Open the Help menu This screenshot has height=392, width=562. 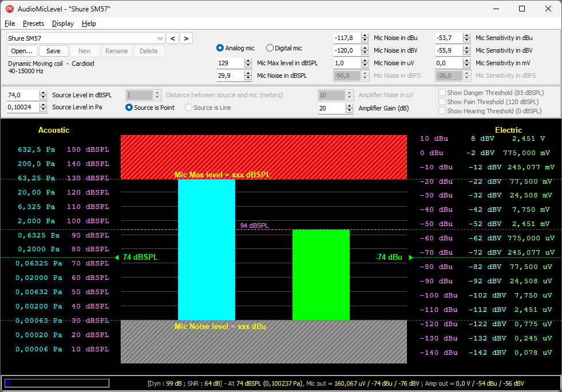click(x=89, y=23)
